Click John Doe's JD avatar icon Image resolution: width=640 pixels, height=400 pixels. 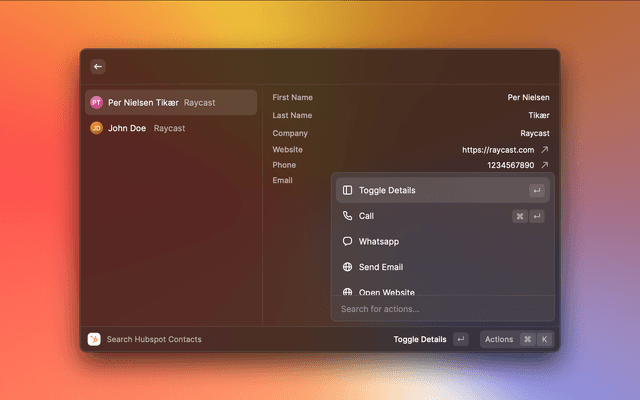96,128
